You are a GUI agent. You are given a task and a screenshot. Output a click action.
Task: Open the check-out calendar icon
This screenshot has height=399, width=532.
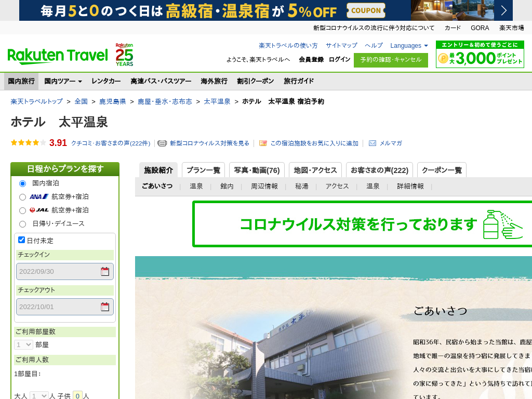pyautogui.click(x=105, y=307)
